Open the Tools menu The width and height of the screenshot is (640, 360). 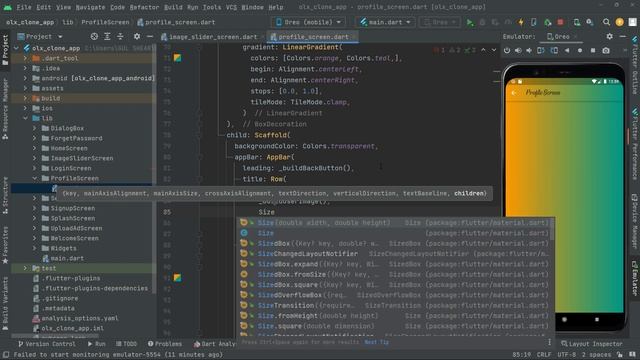212,7
